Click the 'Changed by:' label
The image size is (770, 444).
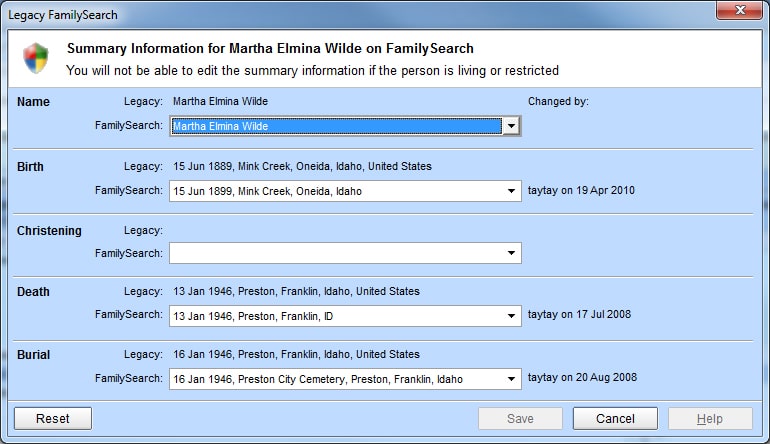(558, 101)
